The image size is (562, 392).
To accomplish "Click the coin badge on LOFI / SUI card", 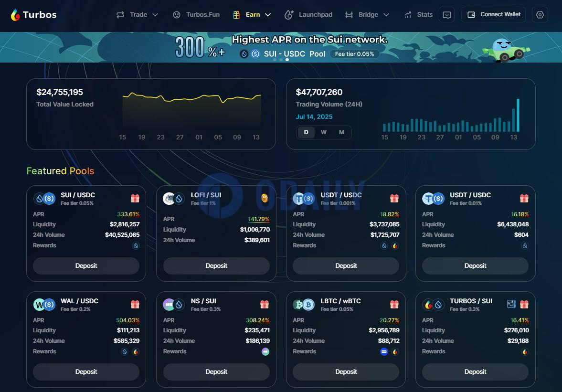I will (265, 198).
